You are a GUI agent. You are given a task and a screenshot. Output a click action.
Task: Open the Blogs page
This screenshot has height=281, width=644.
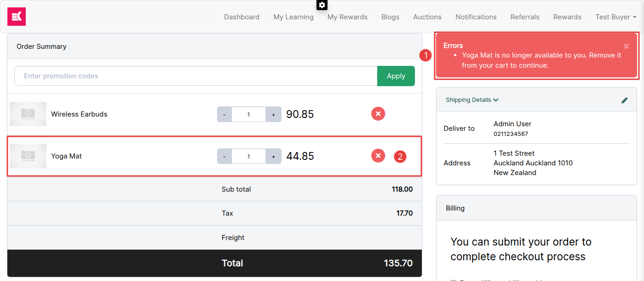390,17
